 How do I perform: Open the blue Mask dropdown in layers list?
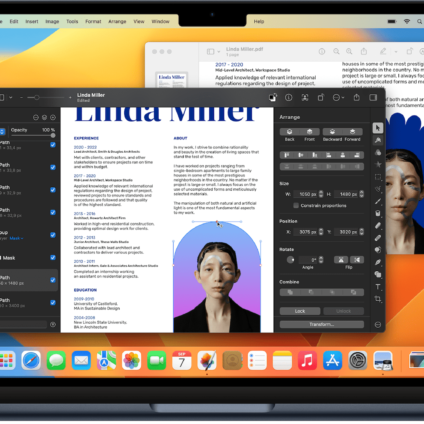16,238
